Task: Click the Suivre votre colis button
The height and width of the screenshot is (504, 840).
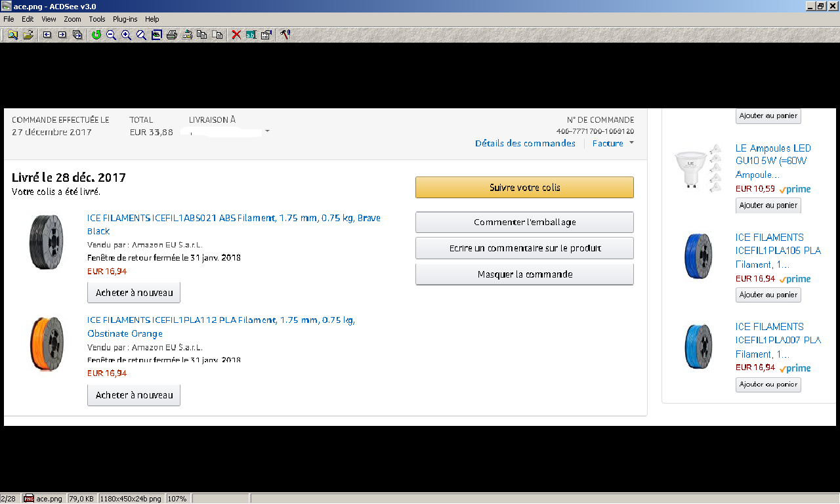Action: 524,187
